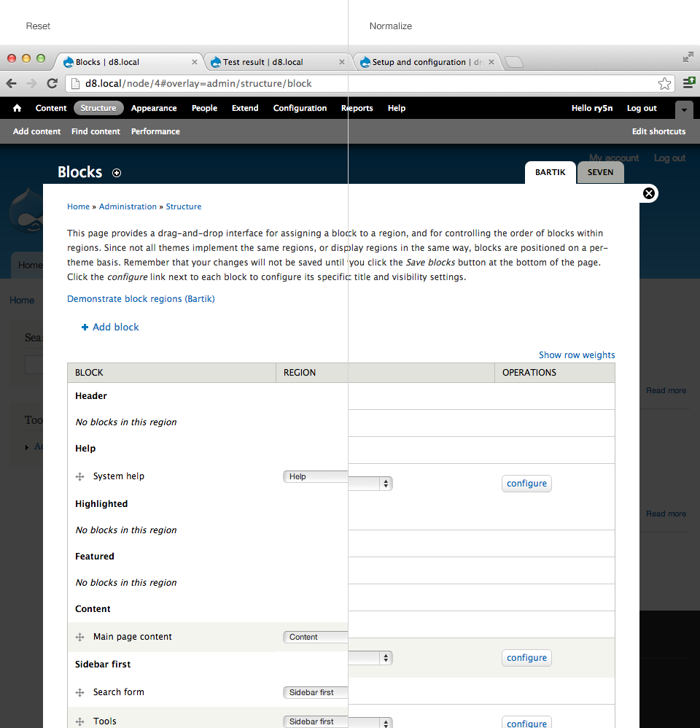This screenshot has width=700, height=728.
Task: Open Demonstrate block regions (Bartik) link
Action: [x=141, y=299]
